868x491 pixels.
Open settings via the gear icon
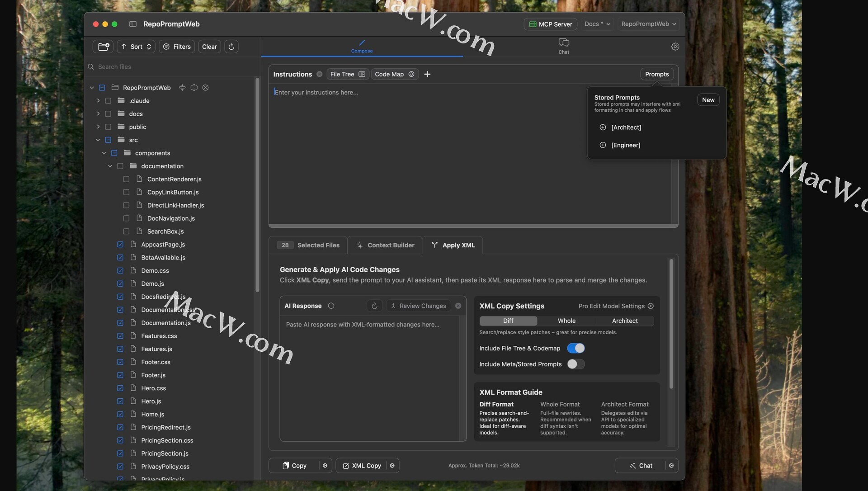point(675,47)
